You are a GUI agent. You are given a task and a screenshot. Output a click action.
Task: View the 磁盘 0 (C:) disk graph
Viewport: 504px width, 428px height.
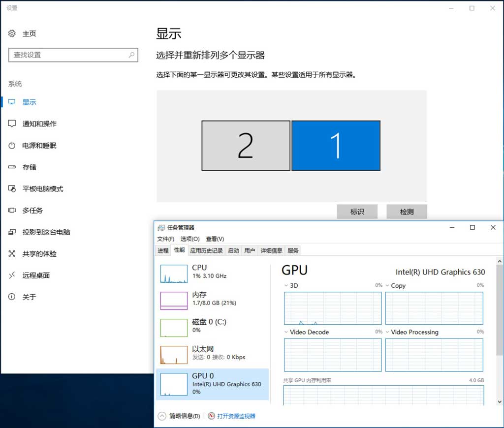coord(212,326)
